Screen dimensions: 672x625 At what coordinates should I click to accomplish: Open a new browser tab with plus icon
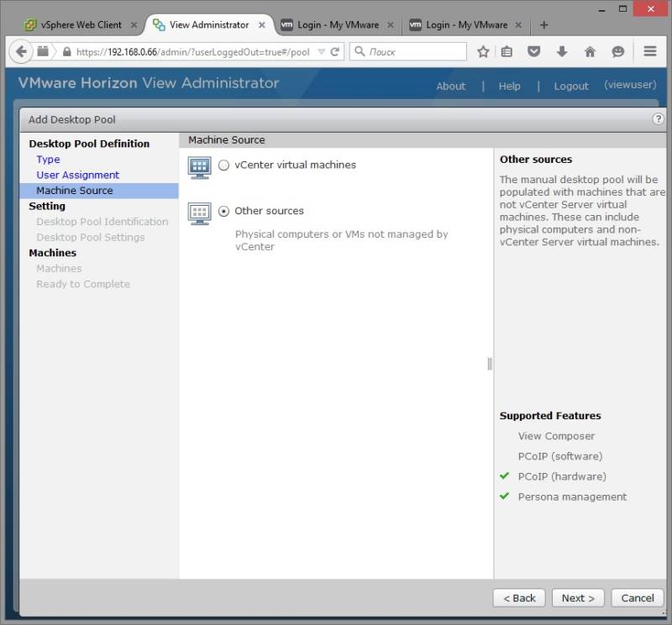[543, 25]
